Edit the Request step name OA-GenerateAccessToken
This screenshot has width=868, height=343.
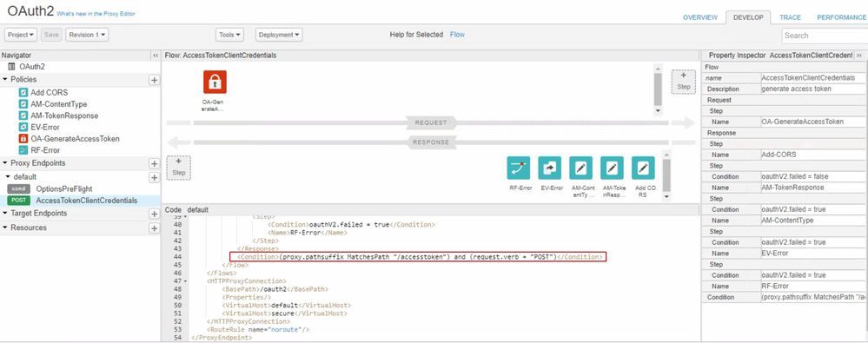(812, 122)
